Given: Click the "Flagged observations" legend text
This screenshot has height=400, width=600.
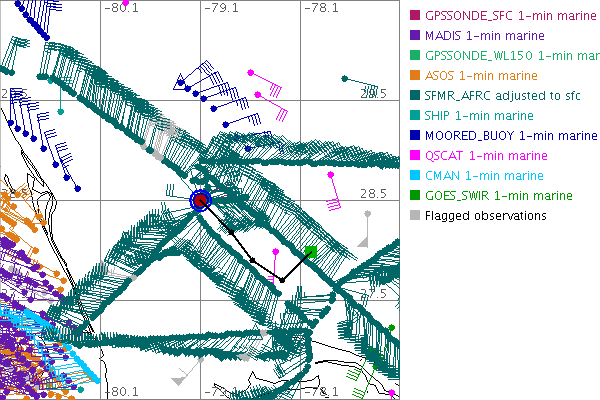Looking at the screenshot, I should 489,215.
